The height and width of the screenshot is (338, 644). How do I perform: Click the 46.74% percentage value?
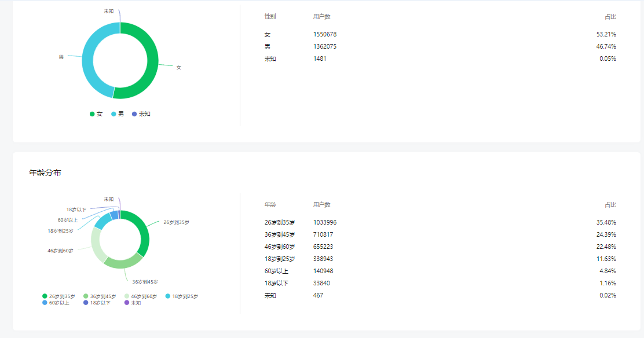pos(606,46)
